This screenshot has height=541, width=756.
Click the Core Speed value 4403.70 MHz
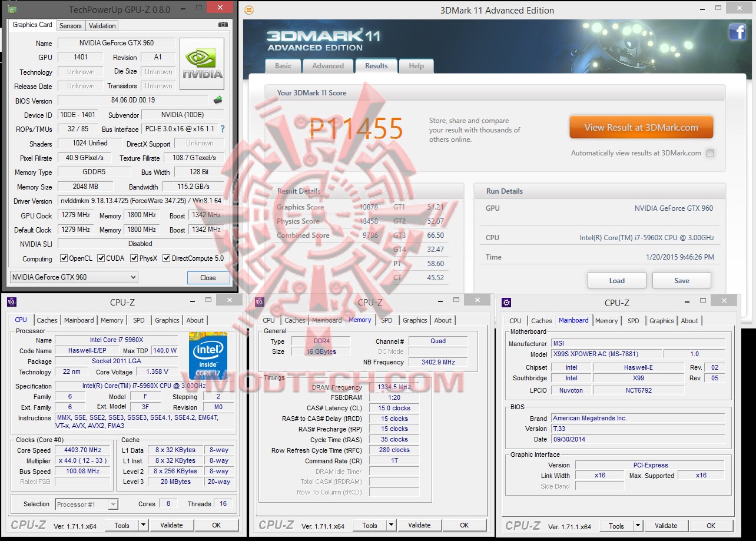click(83, 450)
